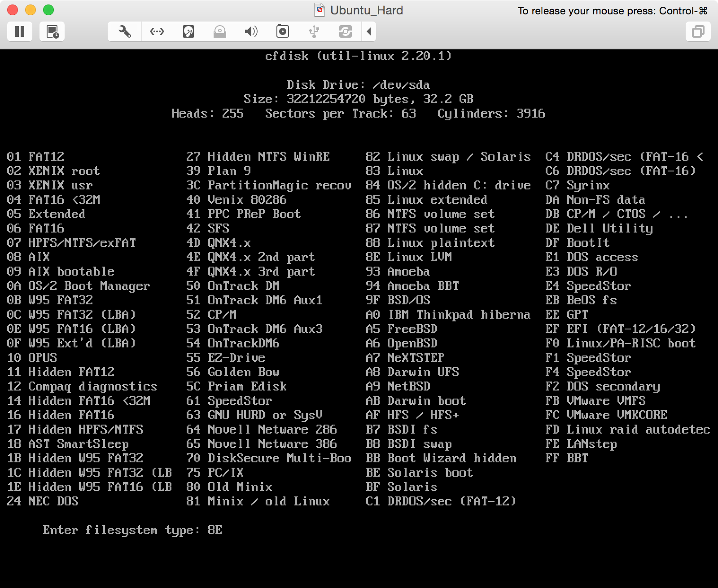Click 'EE GPT' entry
The image size is (718, 588).
coord(567,315)
